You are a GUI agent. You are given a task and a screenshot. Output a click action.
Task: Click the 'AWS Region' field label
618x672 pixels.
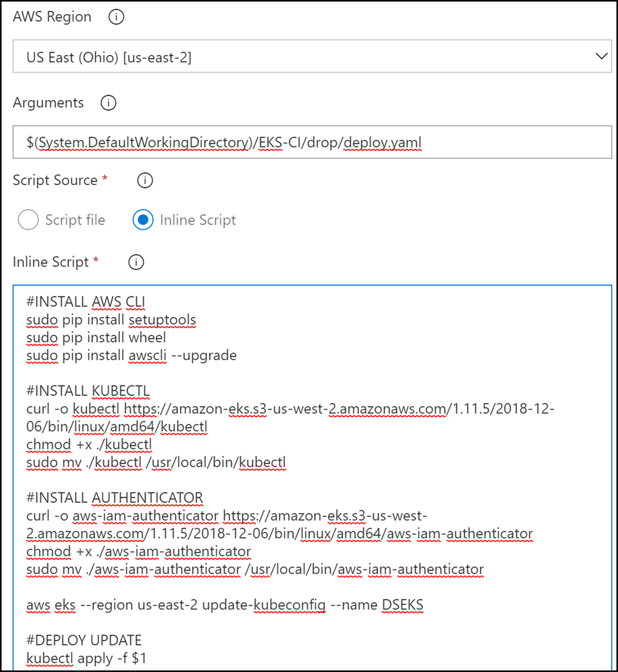(x=52, y=17)
